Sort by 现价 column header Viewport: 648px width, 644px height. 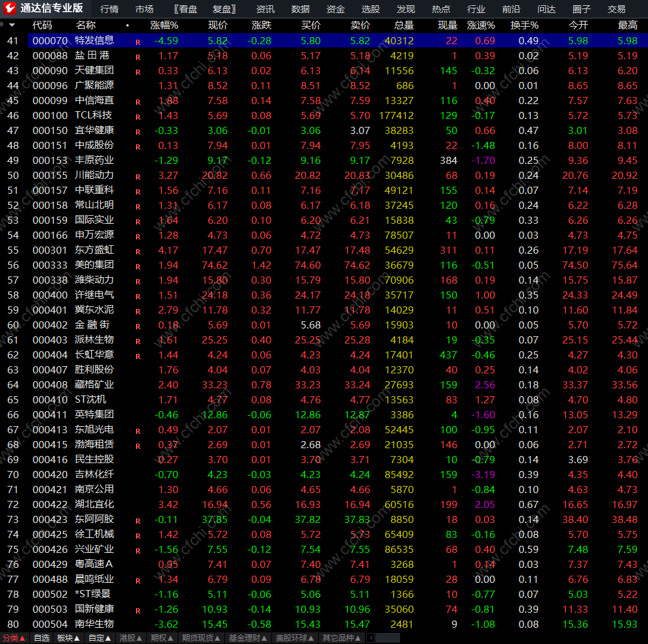pos(218,25)
